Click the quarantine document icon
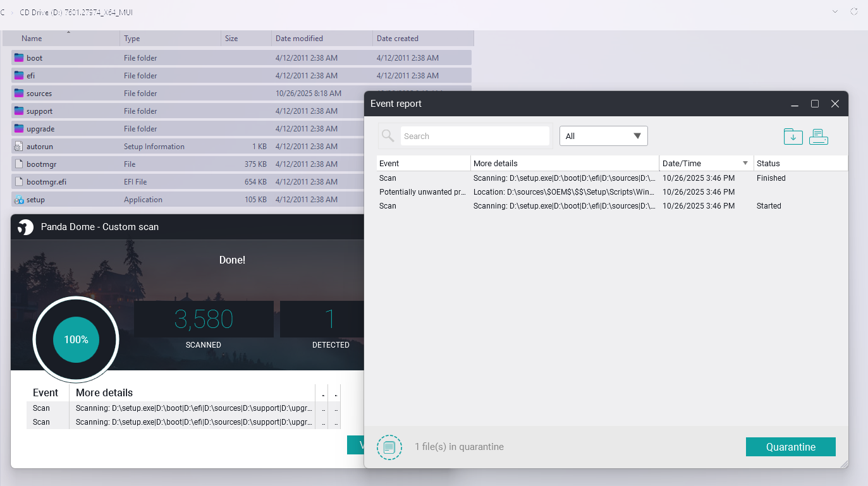Image resolution: width=868 pixels, height=486 pixels. click(389, 447)
